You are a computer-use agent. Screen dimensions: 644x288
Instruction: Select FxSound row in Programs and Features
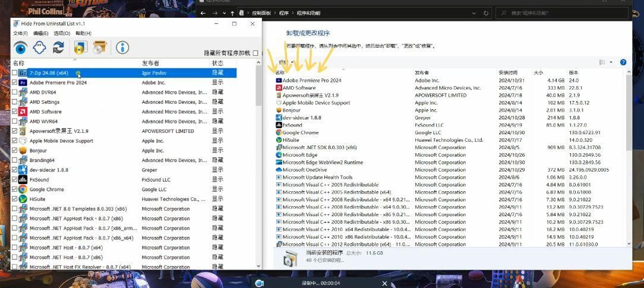tap(450, 125)
